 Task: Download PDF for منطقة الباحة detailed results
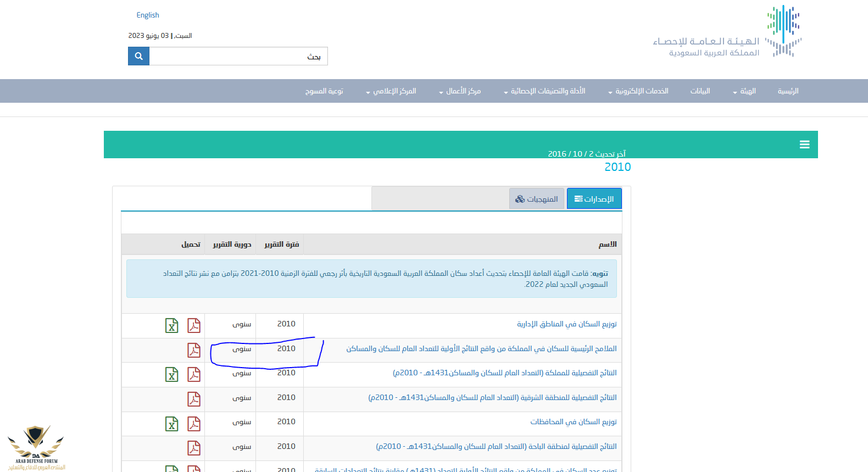pyautogui.click(x=194, y=448)
